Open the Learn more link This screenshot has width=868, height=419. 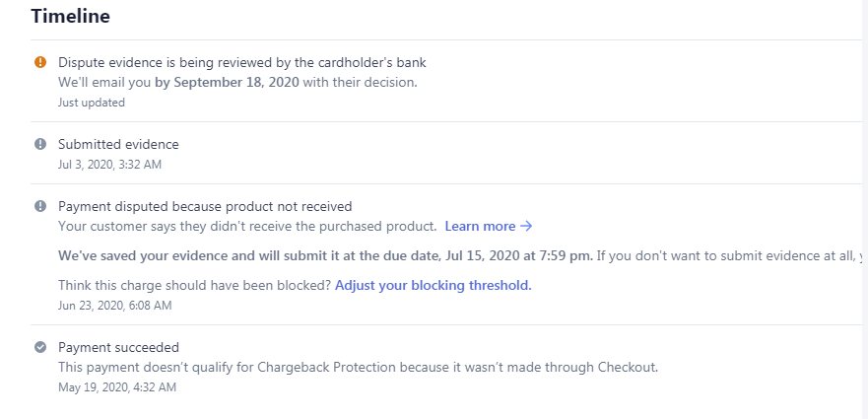point(488,226)
